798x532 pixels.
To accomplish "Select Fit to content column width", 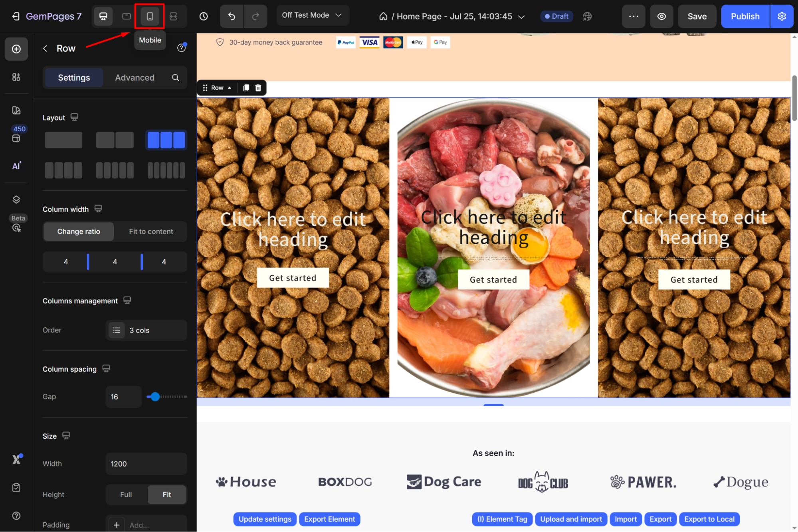I will tap(151, 231).
